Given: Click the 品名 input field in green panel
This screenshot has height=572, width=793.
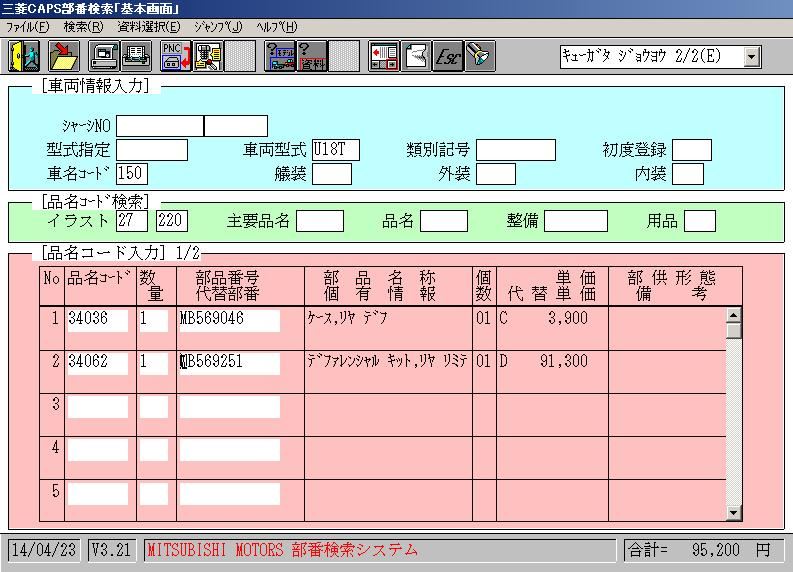Looking at the screenshot, I should click(x=444, y=221).
